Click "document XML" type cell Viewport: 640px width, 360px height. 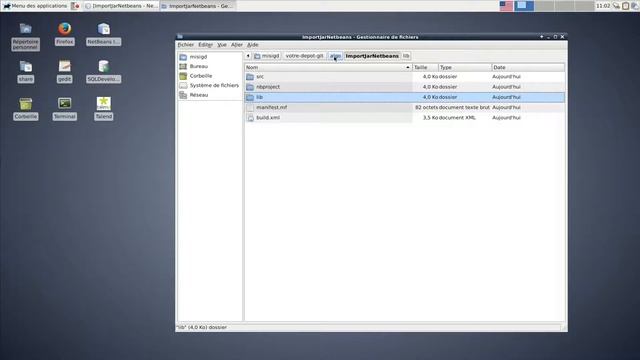pos(458,118)
